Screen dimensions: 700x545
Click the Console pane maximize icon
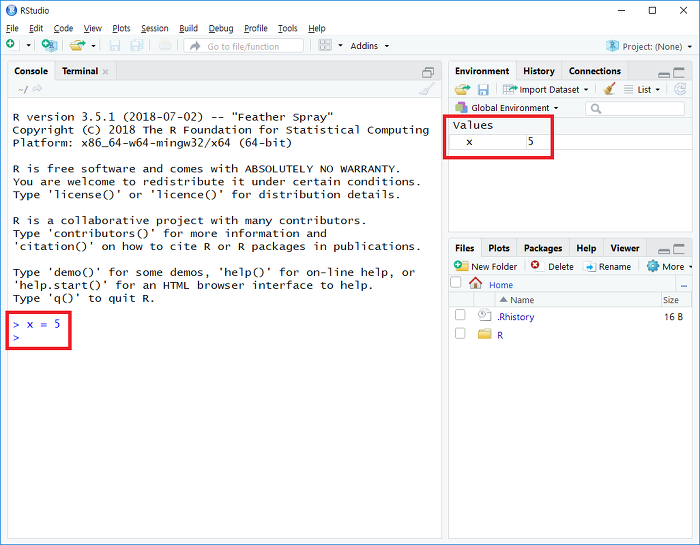(428, 72)
